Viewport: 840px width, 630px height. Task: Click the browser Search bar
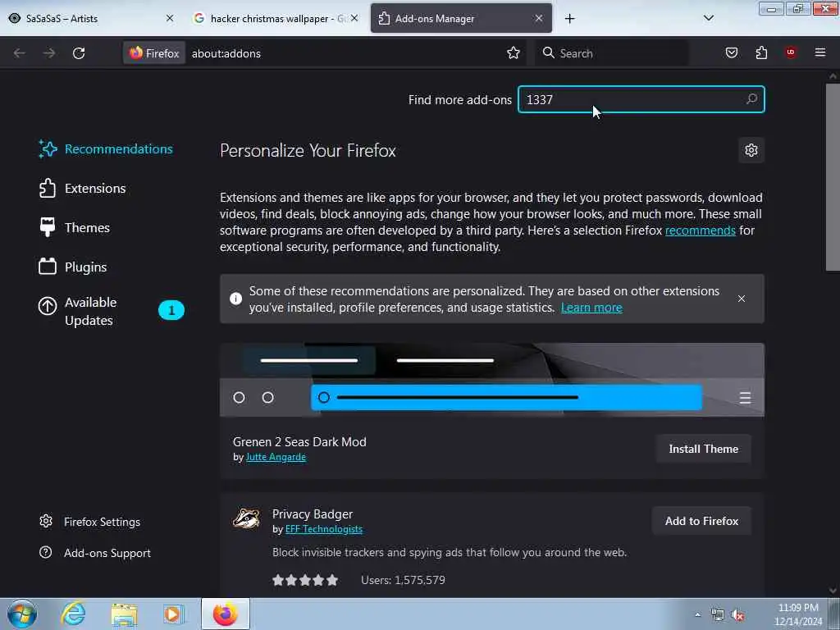[x=611, y=53]
